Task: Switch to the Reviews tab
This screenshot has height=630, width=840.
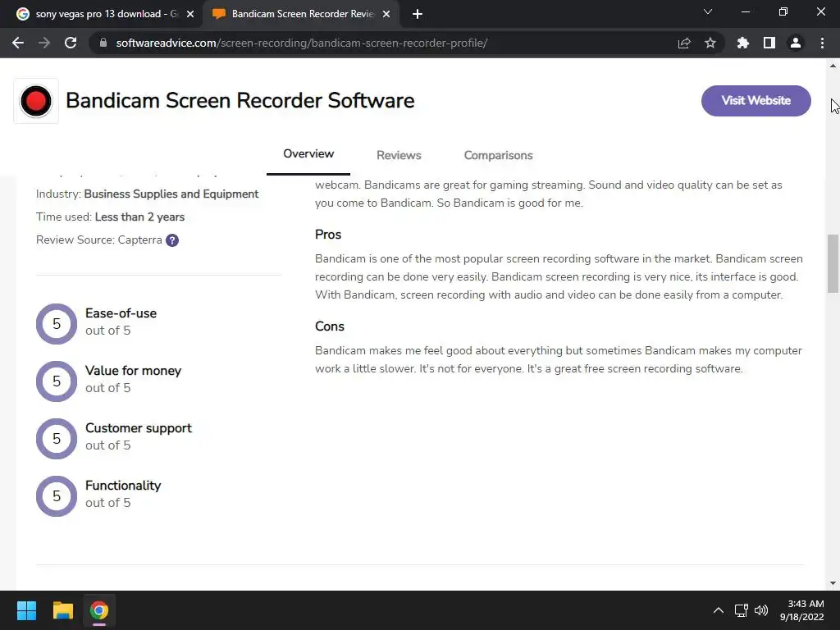Action: pyautogui.click(x=399, y=155)
